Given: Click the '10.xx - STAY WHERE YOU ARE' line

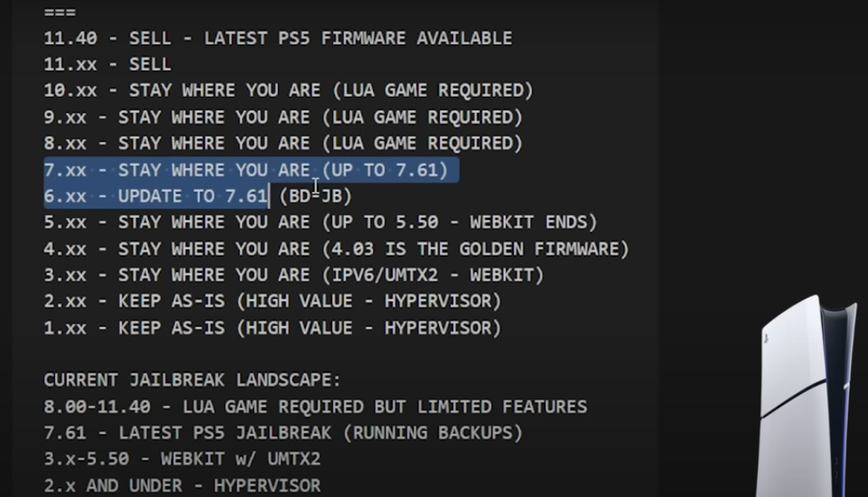Looking at the screenshot, I should point(289,90).
